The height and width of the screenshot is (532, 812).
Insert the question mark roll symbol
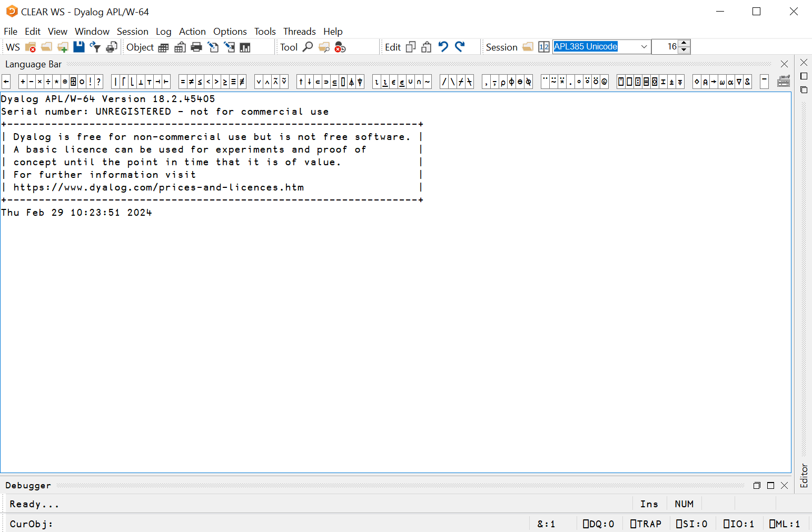98,82
